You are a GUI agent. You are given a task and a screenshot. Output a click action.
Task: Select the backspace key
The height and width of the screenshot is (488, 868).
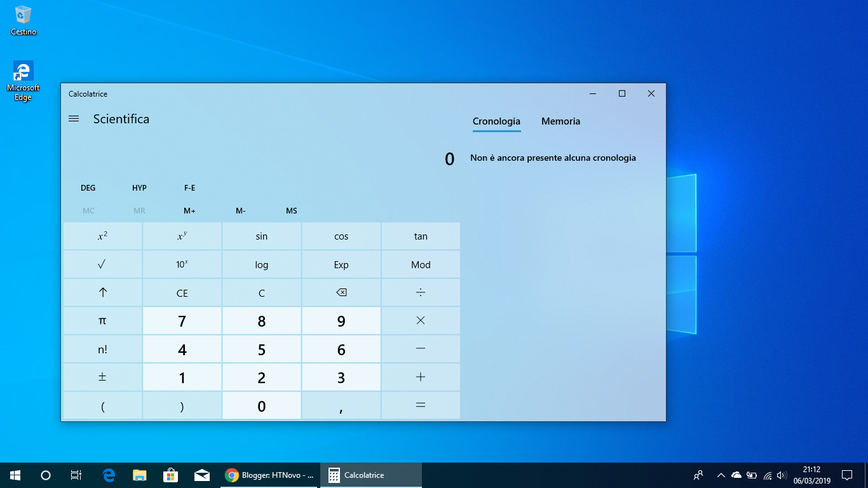coord(341,292)
